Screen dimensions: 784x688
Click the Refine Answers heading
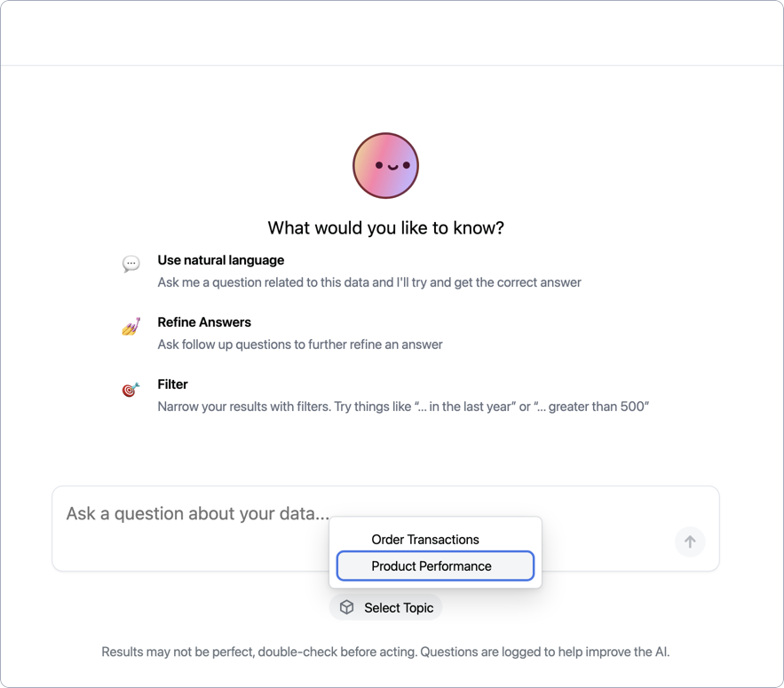(x=204, y=322)
